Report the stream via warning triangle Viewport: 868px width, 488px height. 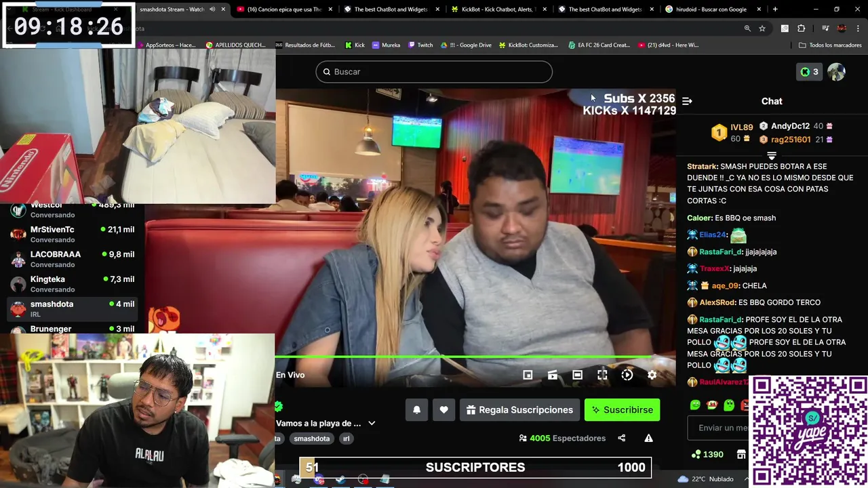(x=648, y=439)
